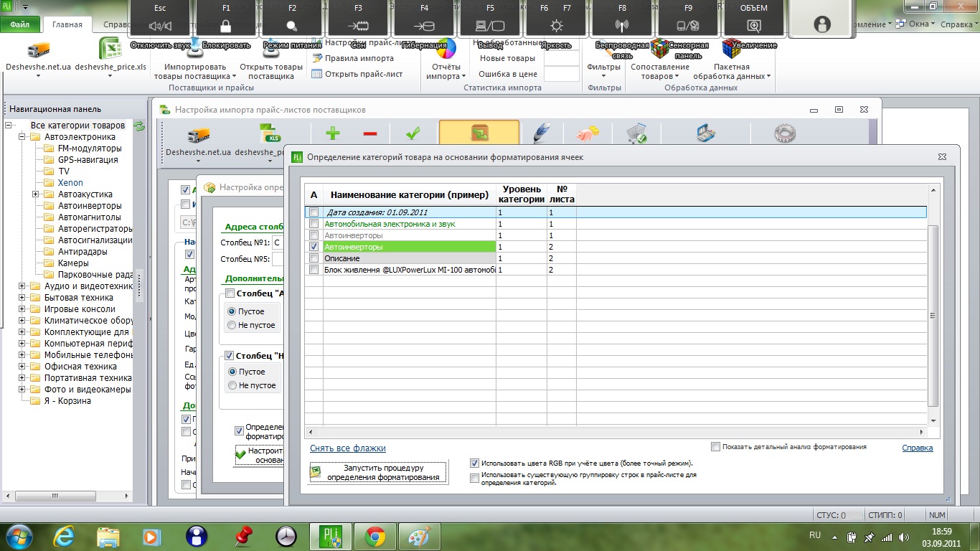Open Правила импорта in the ribbon

[x=353, y=58]
